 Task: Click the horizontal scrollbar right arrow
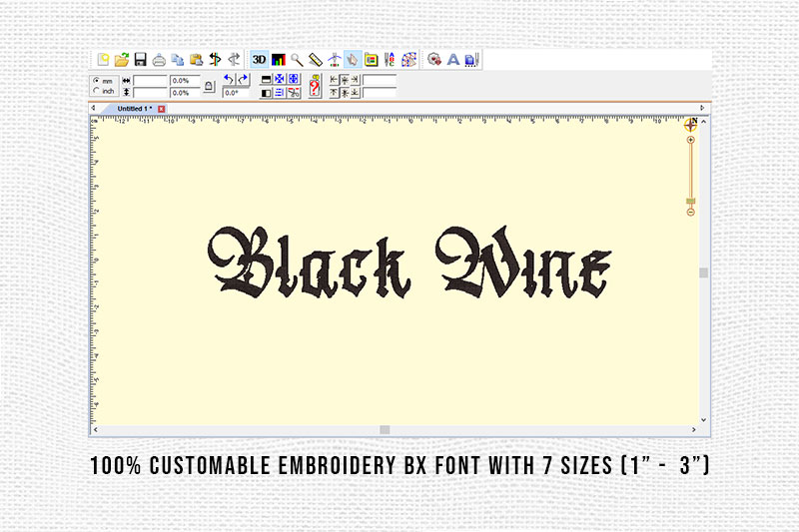point(693,429)
